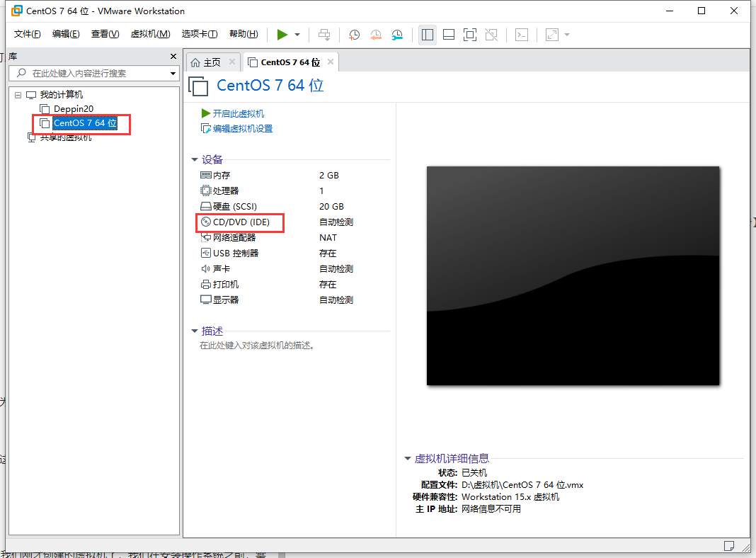Screen dimensions: 756x558
Task: Click the 显示器 display icon
Action: pos(206,300)
